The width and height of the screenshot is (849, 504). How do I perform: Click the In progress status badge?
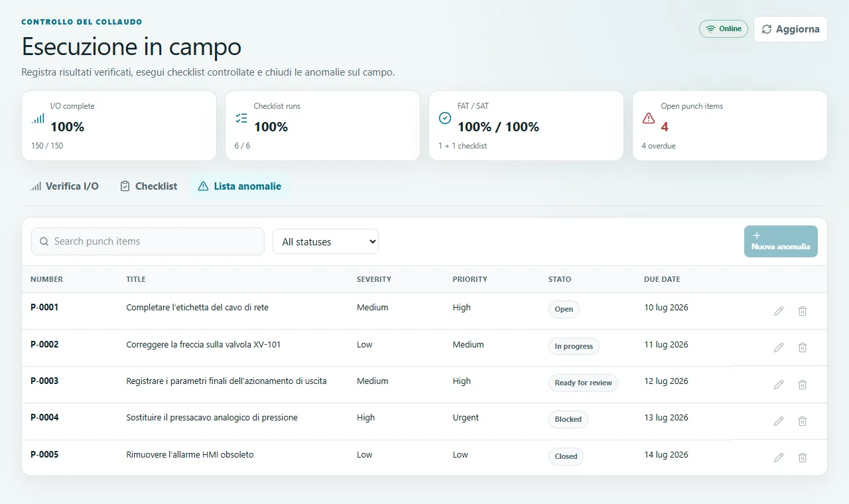click(574, 346)
